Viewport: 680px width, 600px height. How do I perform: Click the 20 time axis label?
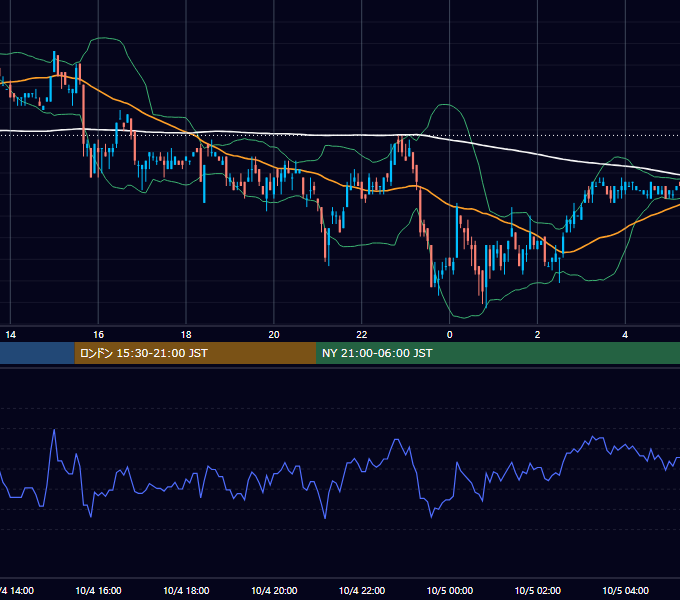274,335
